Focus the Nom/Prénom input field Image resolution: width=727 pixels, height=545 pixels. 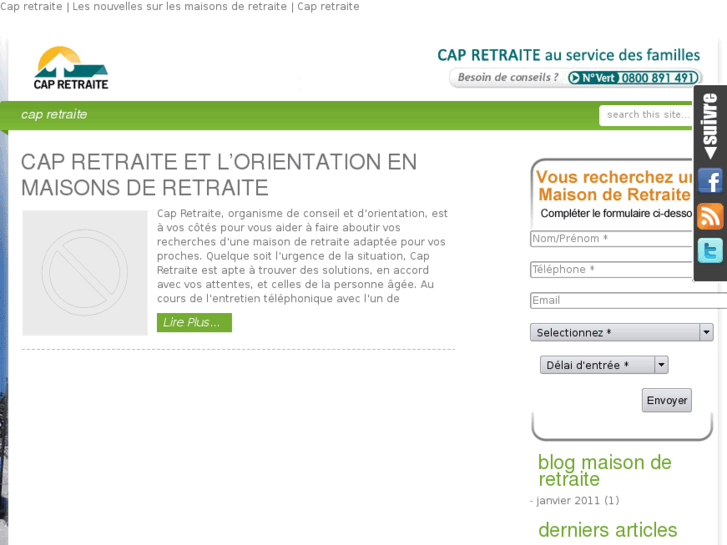(612, 238)
